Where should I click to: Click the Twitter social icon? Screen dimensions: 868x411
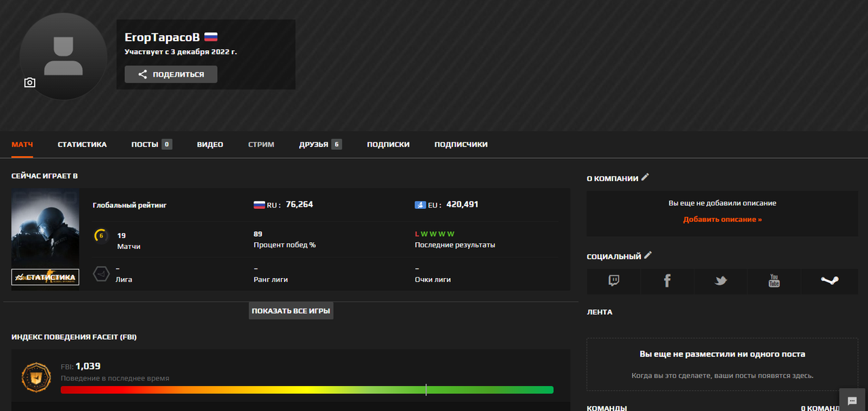[x=721, y=281]
